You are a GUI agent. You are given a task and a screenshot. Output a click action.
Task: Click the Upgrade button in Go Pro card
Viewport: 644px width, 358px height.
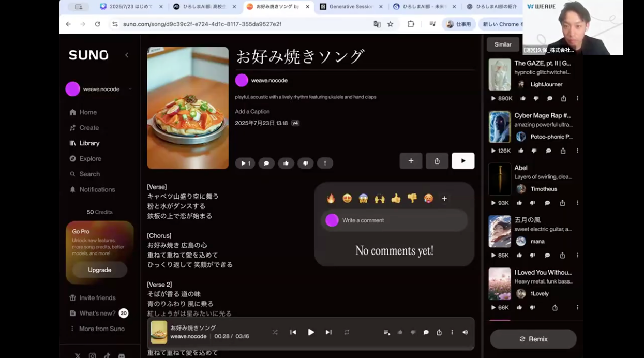[100, 270]
